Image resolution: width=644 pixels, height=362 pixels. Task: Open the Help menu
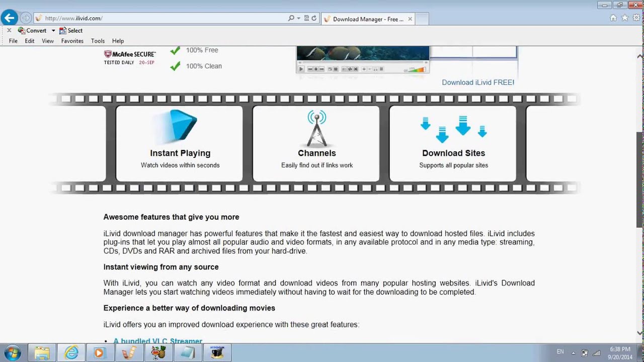tap(118, 41)
